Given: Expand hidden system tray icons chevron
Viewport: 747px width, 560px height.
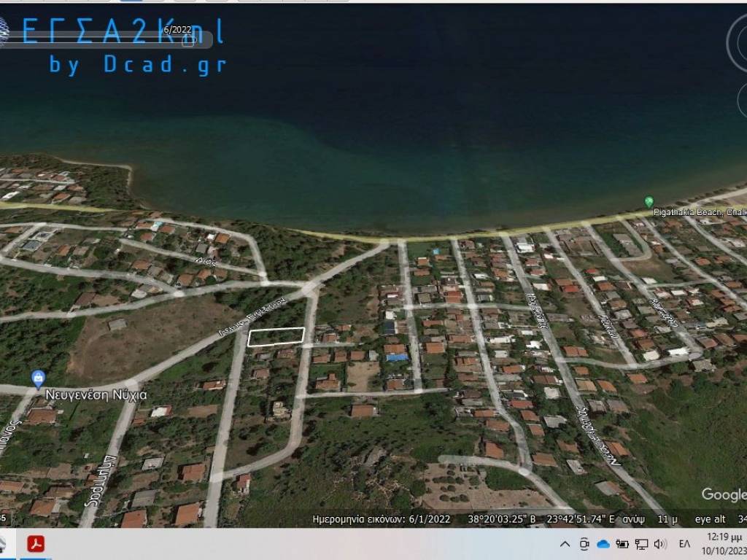Looking at the screenshot, I should click(565, 544).
